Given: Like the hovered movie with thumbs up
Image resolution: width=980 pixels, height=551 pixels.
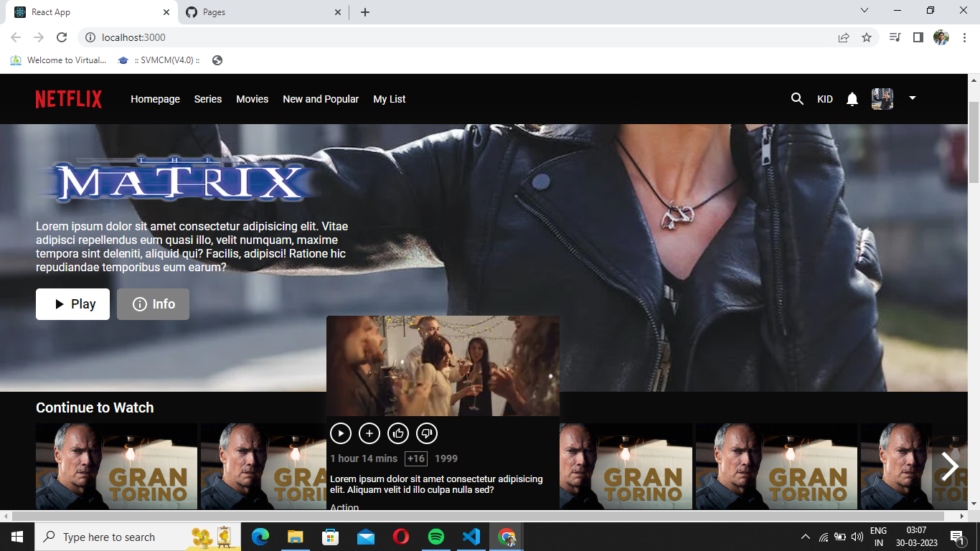Looking at the screenshot, I should 398,433.
